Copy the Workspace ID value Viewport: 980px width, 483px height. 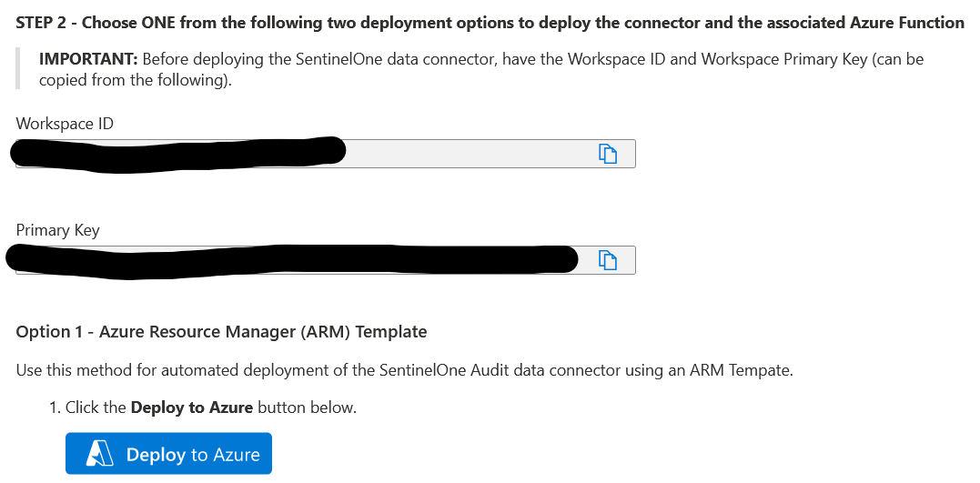(x=608, y=154)
